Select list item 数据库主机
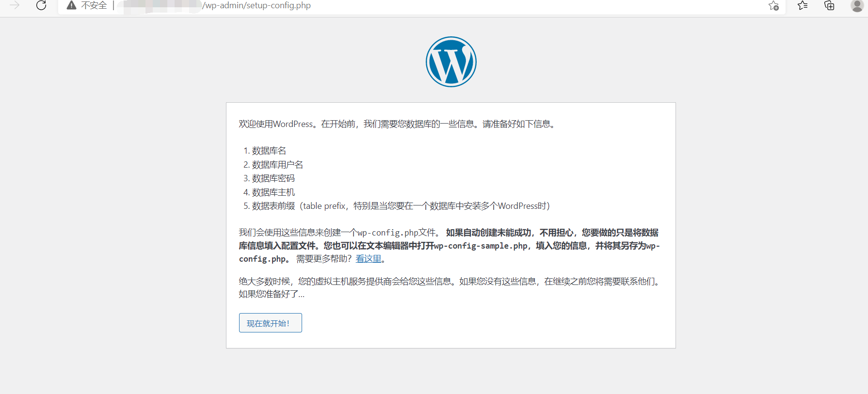 pos(273,192)
